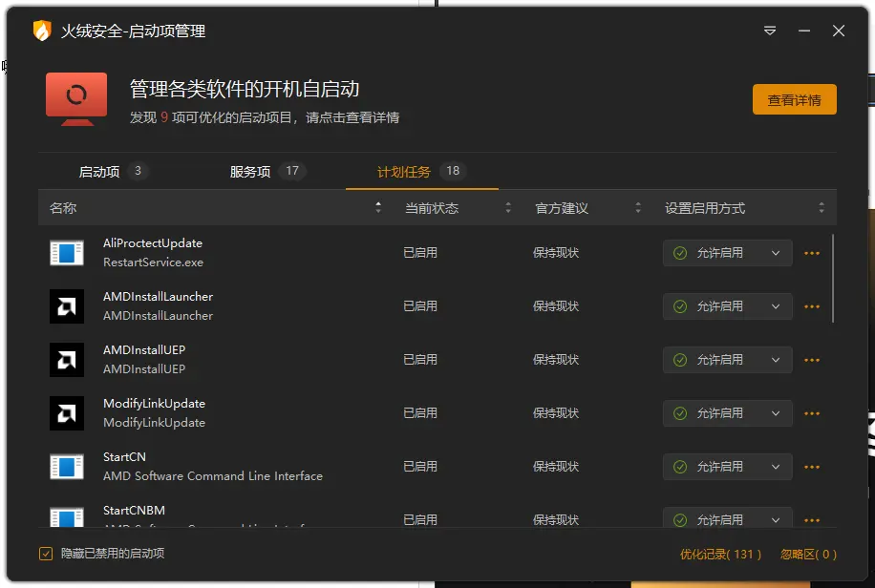The width and height of the screenshot is (875, 588).
Task: Toggle 隐藏已禁用的启动项 checkbox
Action: 46,554
